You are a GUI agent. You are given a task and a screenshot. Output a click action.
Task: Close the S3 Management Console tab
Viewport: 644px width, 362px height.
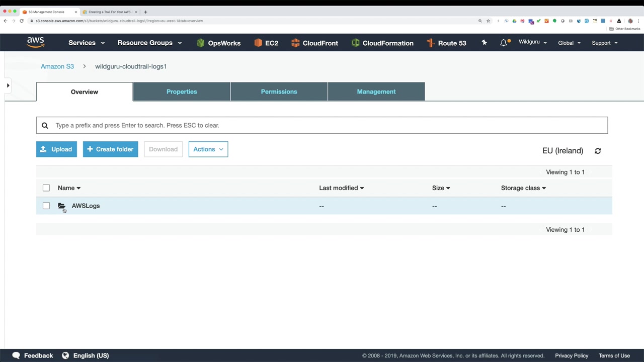point(76,12)
